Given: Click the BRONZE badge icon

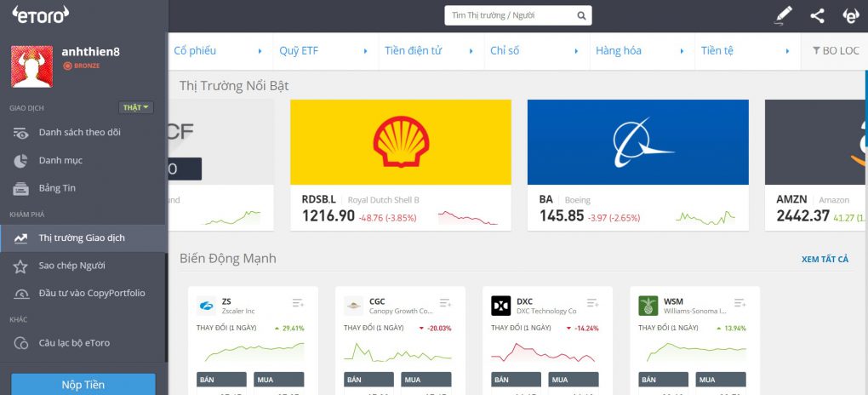Looking at the screenshot, I should click(x=67, y=66).
